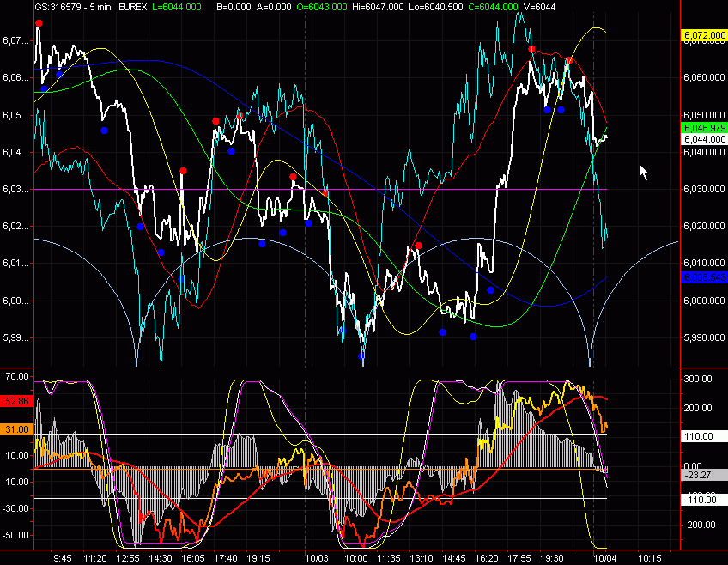Image resolution: width=728 pixels, height=565 pixels.
Task: Click the -50.00 left indicator scale label
Action: click(15, 535)
